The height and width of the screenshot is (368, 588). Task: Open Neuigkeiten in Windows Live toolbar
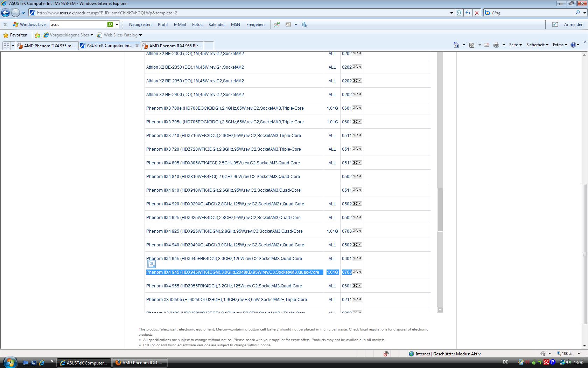[140, 25]
